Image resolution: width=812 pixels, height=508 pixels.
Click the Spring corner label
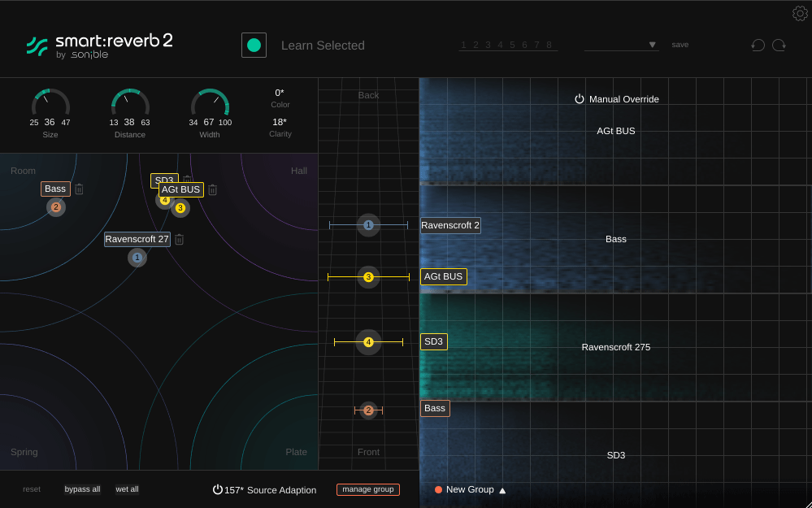24,452
